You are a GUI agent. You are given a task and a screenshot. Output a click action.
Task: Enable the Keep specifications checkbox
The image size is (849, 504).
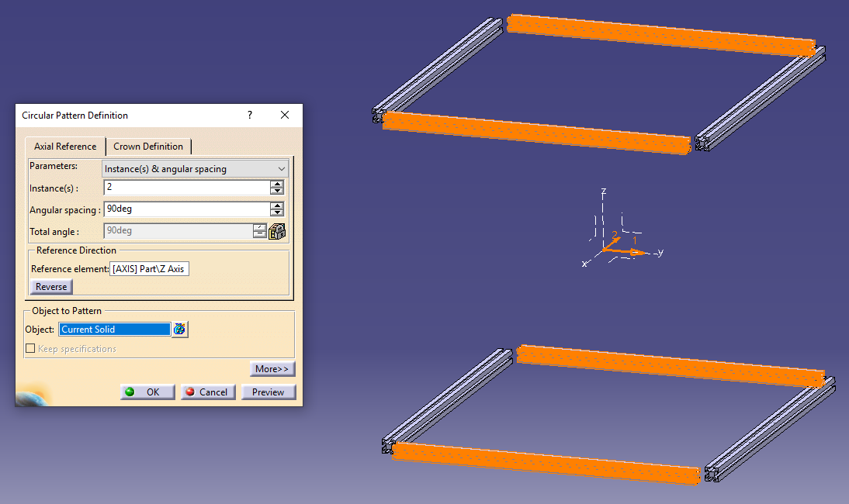tap(29, 347)
